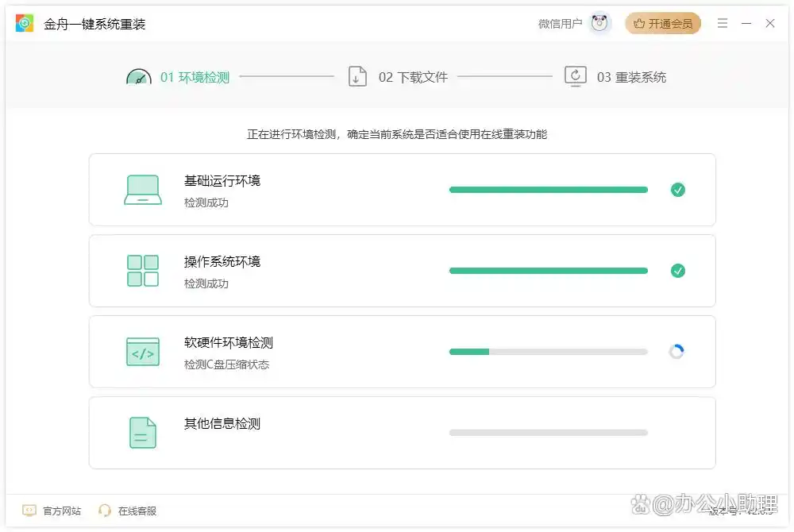The image size is (794, 532).
Task: Open the hamburger menu at top right
Action: 722,23
